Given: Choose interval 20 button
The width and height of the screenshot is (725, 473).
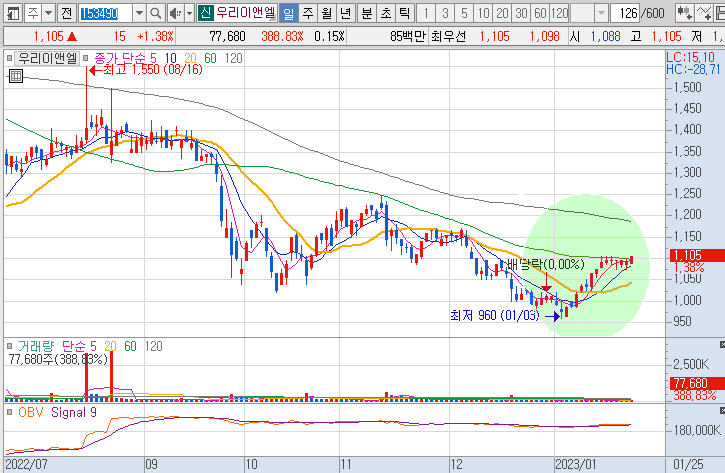Looking at the screenshot, I should (x=502, y=13).
